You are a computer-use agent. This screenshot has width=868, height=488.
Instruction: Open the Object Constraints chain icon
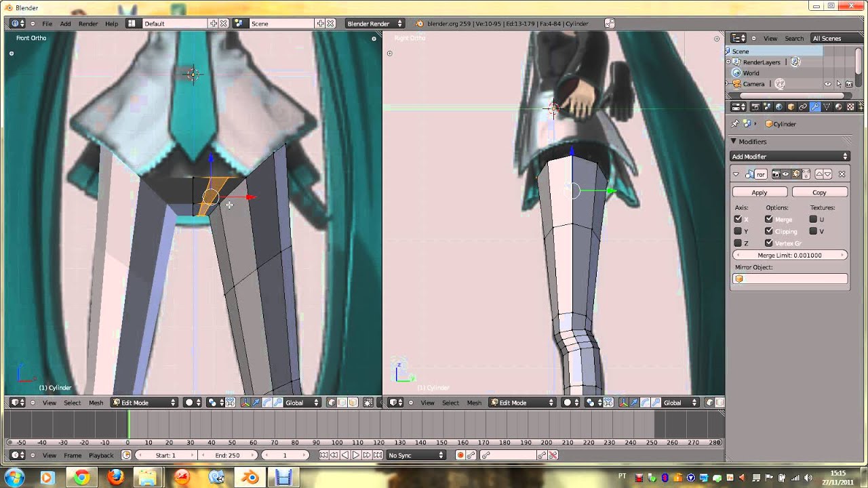tap(803, 107)
